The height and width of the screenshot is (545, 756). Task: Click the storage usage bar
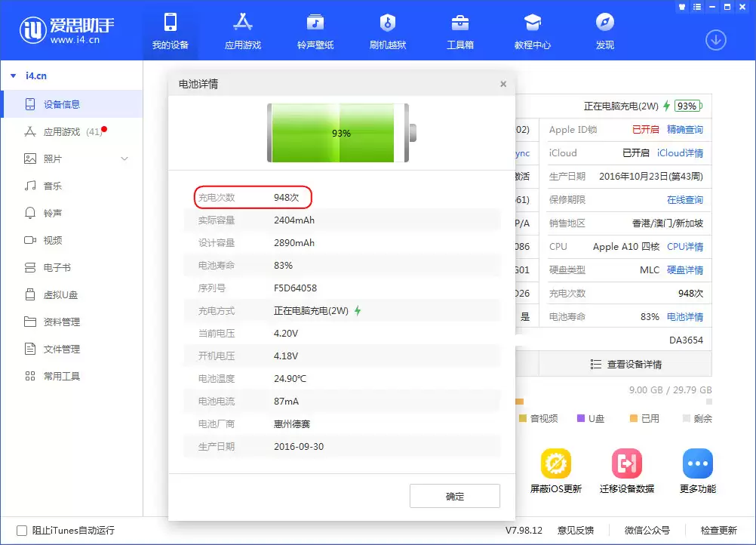613,402
